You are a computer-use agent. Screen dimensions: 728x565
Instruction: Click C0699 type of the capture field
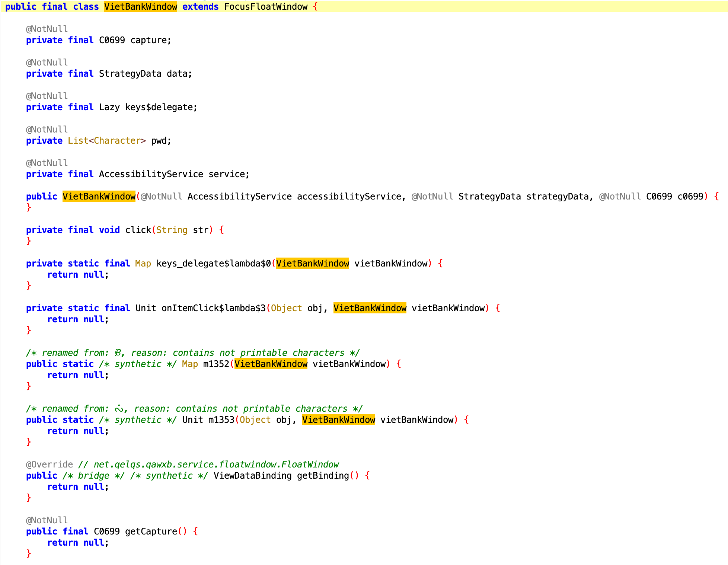pos(112,40)
